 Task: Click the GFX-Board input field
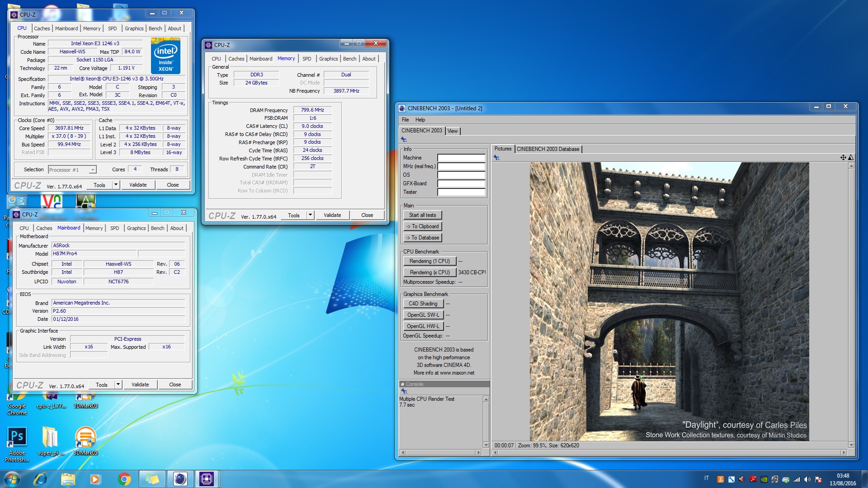click(461, 184)
